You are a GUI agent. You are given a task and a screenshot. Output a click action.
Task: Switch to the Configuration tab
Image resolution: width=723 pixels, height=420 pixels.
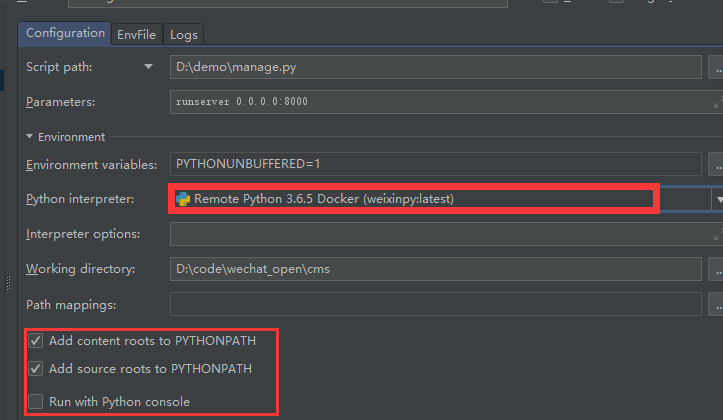coord(65,33)
